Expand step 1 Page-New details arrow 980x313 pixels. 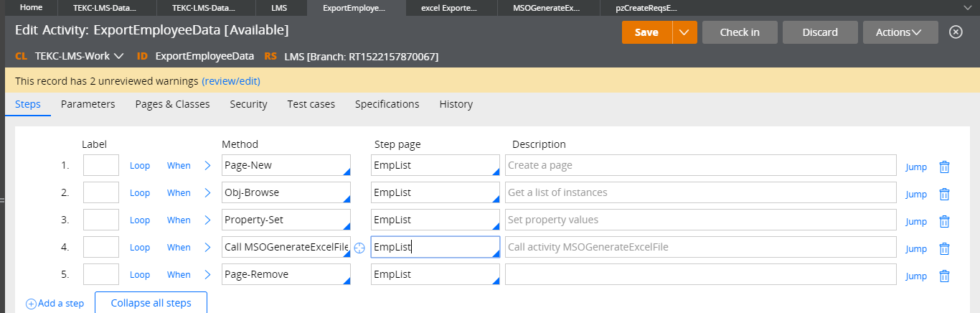tap(208, 166)
